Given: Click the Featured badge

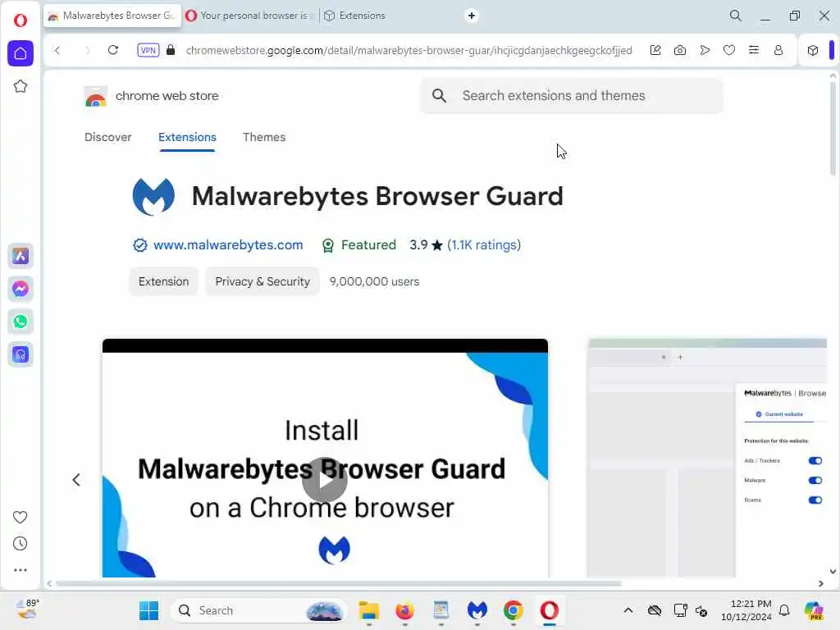Looking at the screenshot, I should pos(359,245).
